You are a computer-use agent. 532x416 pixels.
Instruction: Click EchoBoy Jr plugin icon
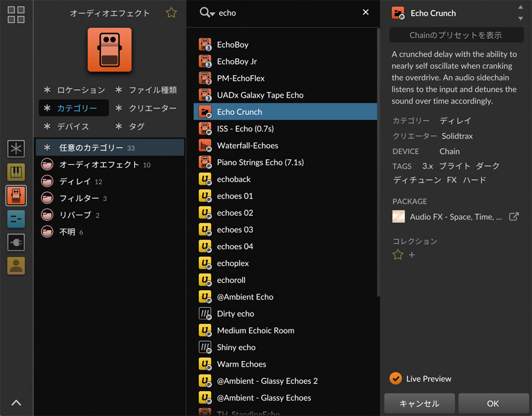(205, 62)
